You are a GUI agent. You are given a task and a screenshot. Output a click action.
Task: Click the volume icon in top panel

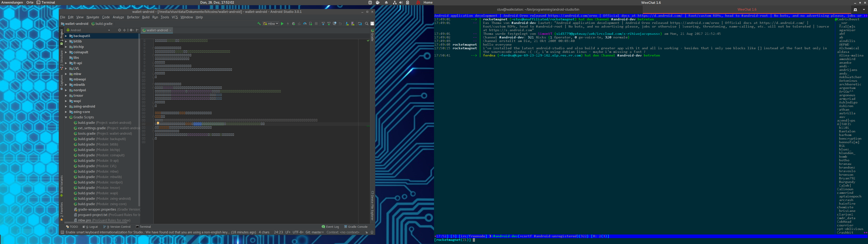(401, 2)
